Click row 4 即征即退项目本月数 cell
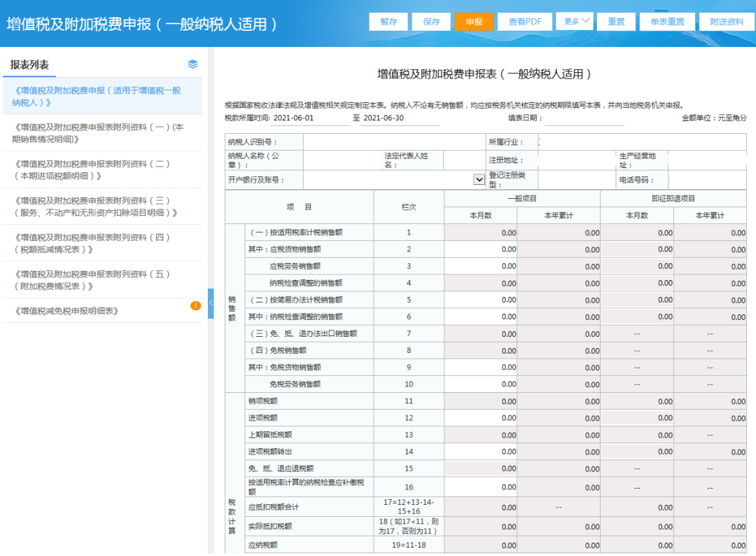 pos(637,283)
